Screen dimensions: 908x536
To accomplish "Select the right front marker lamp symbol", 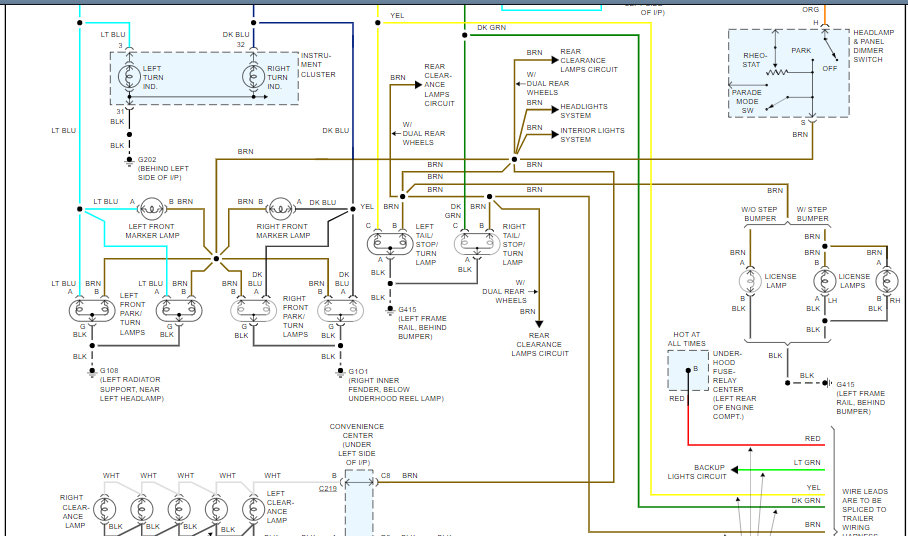I will (x=283, y=210).
